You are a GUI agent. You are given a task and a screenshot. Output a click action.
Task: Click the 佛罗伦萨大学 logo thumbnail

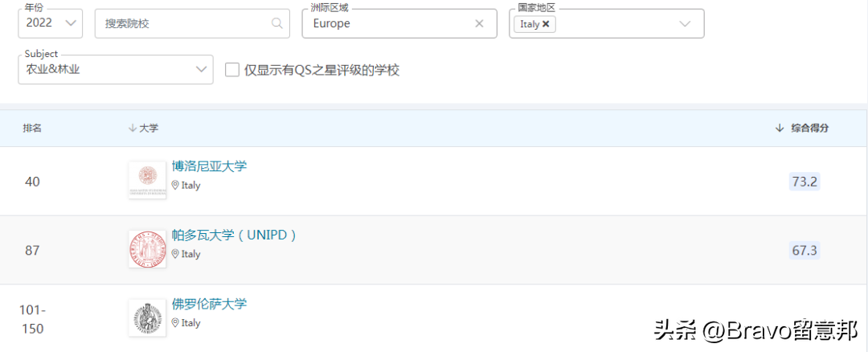(147, 317)
